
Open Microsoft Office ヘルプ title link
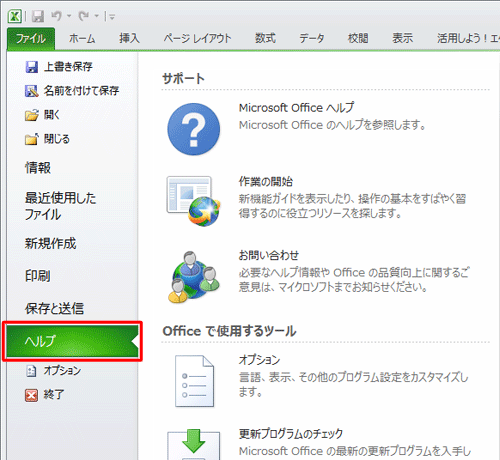(296, 108)
